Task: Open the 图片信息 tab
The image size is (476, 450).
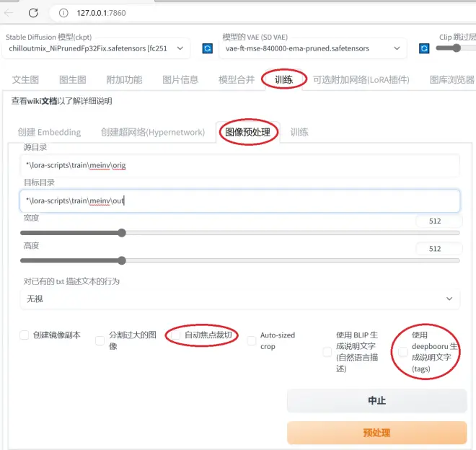Action: coord(180,79)
